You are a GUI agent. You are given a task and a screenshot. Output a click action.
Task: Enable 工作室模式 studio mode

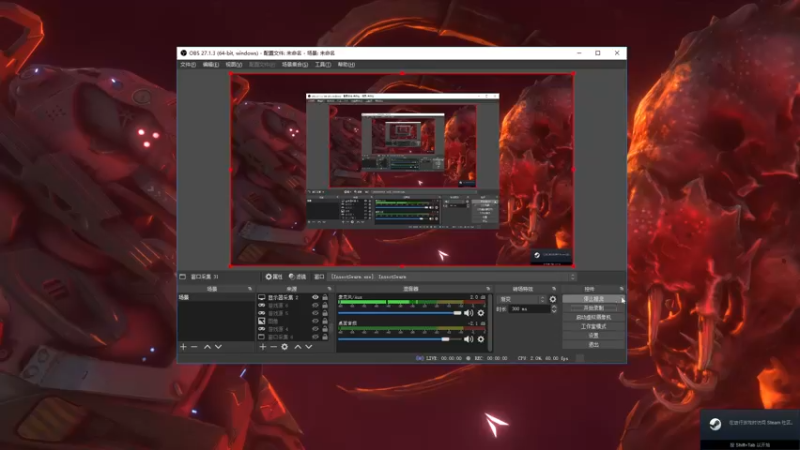593,327
